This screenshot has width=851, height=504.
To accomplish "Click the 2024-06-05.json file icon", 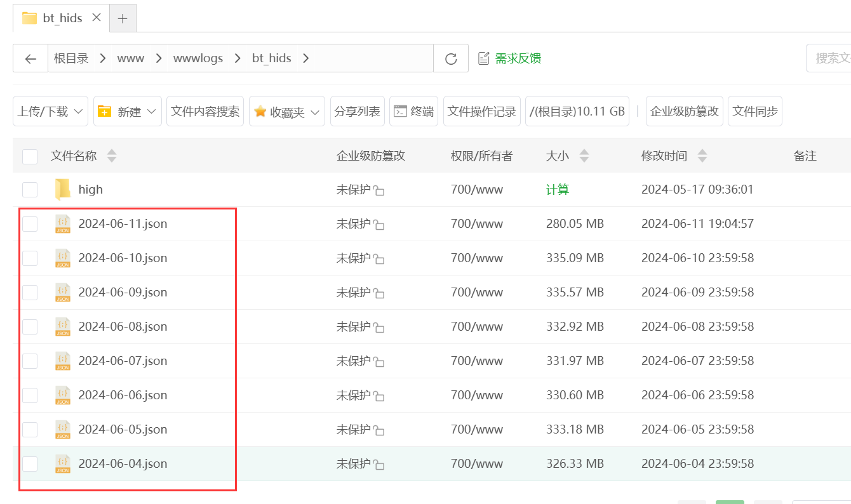I will click(63, 429).
